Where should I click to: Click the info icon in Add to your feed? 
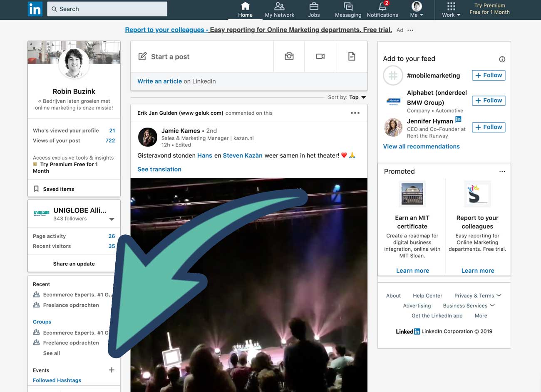point(502,59)
